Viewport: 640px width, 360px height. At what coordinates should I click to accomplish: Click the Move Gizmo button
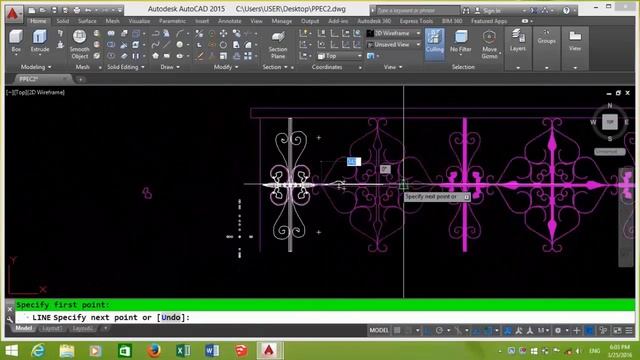pyautogui.click(x=489, y=45)
